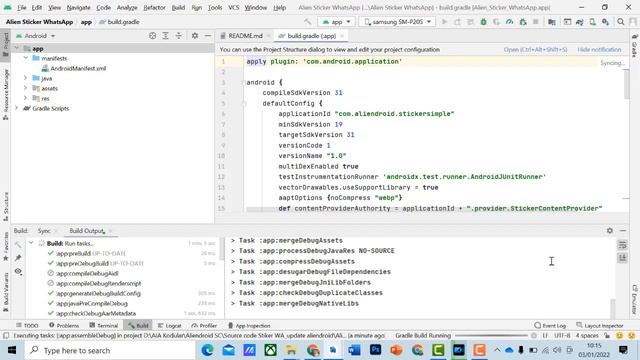Click the scroll to end icon in build output
Viewport: 640px width, 360px height.
tap(622, 258)
